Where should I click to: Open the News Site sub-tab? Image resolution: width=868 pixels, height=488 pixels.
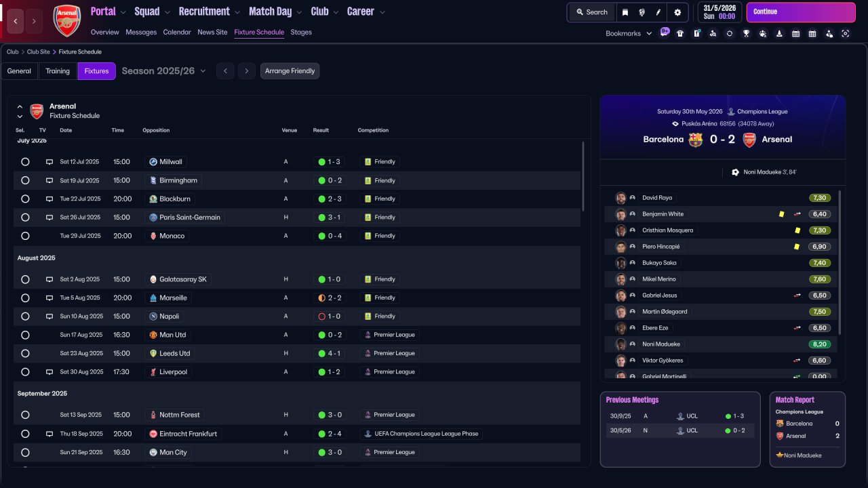212,32
